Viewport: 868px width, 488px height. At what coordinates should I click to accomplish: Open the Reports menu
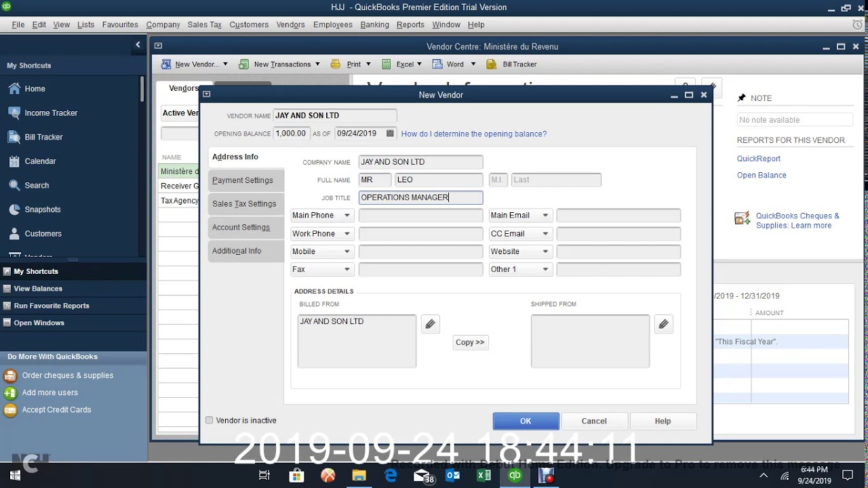click(x=410, y=24)
